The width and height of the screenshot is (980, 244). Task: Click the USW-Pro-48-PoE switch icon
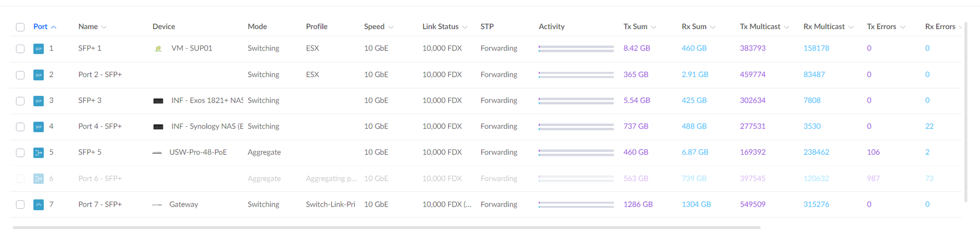(157, 152)
